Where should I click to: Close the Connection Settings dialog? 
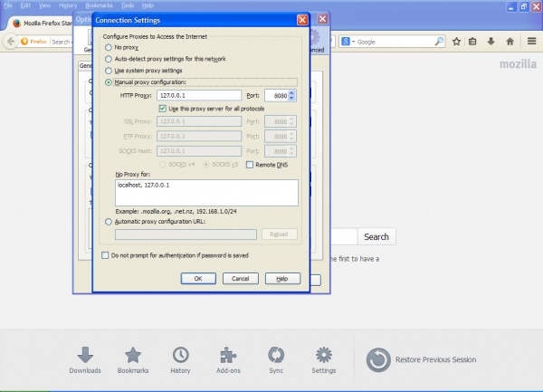point(302,20)
